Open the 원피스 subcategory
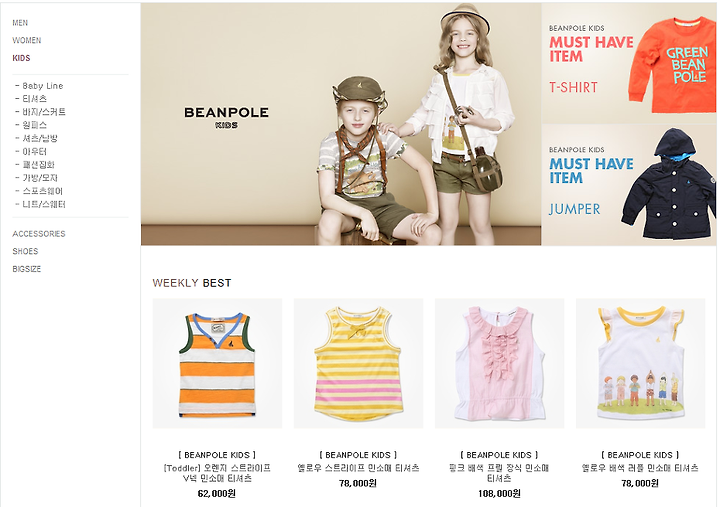This screenshot has width=720, height=507. [x=34, y=125]
